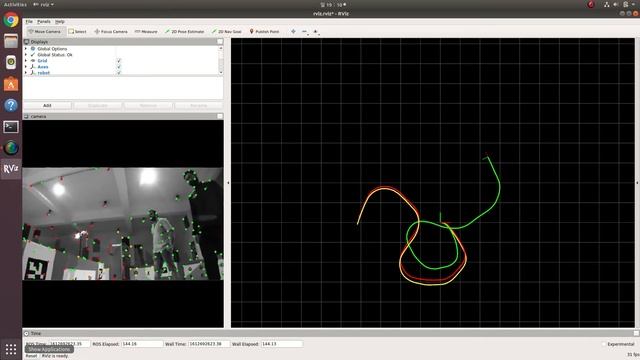Expand the Global Options tree row
The height and width of the screenshot is (360, 640).
tap(26, 49)
